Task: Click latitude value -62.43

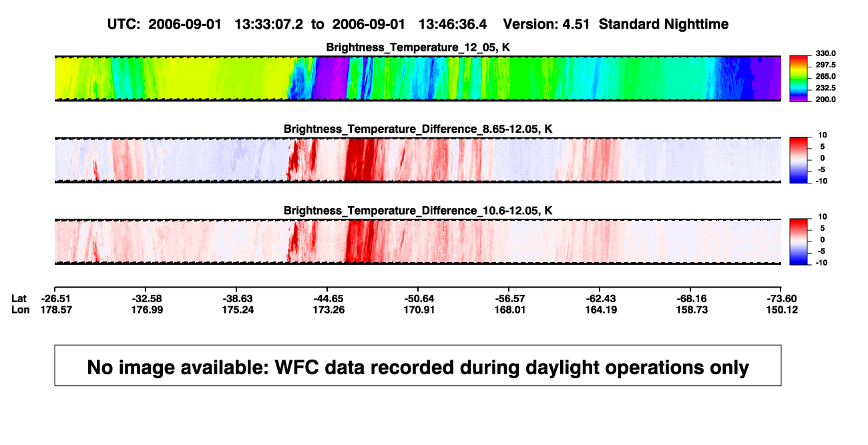Action: click(600, 298)
